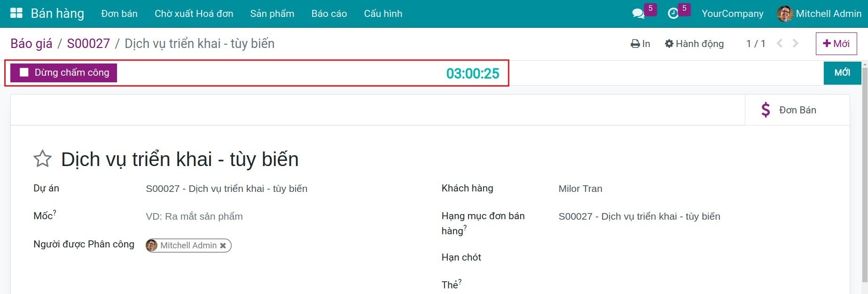Viewport: 868px width, 294px height.
Task: Stop the timer with Dừng chấm công
Action: pos(63,72)
